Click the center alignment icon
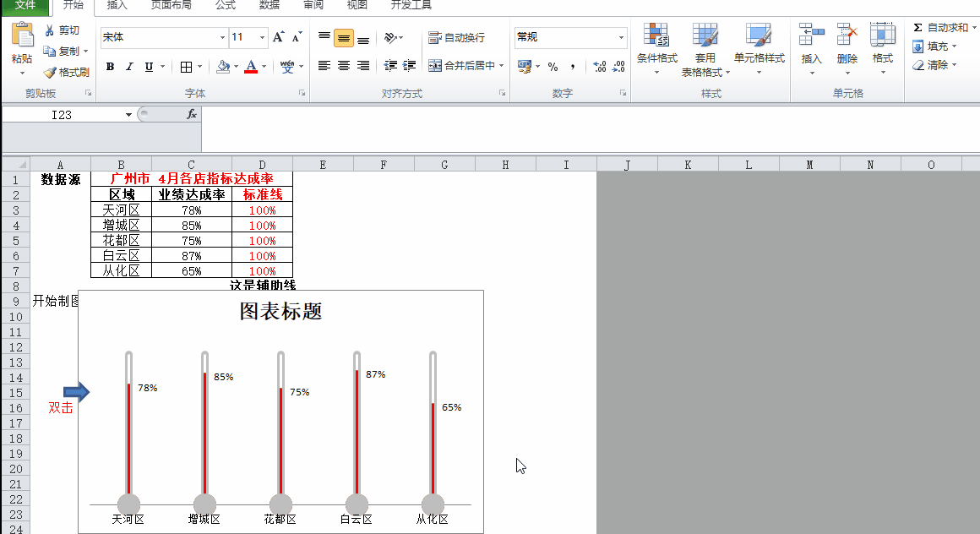The height and width of the screenshot is (534, 980). [342, 65]
